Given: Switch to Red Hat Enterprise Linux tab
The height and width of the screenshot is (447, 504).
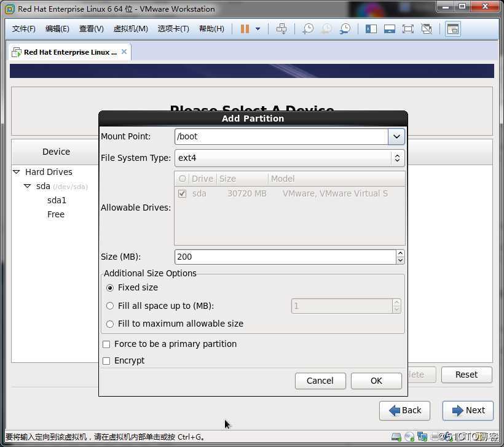Looking at the screenshot, I should tap(66, 52).
